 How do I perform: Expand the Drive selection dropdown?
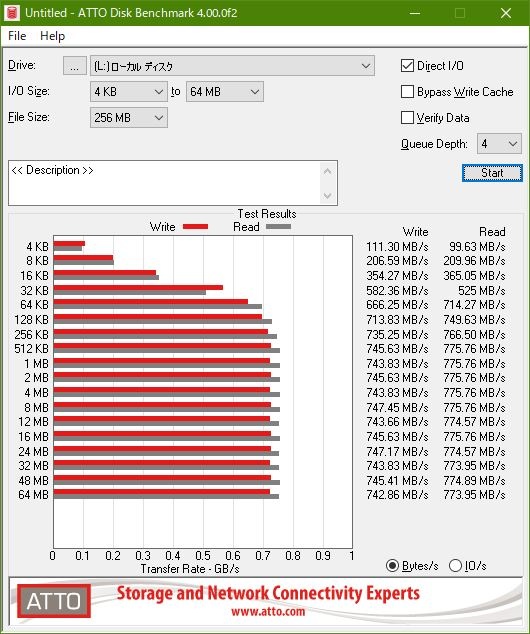click(232, 66)
